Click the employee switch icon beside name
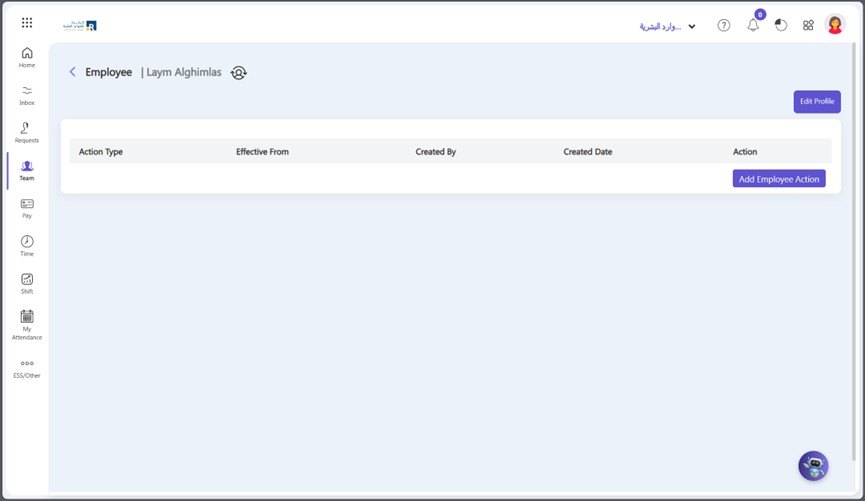 (239, 73)
